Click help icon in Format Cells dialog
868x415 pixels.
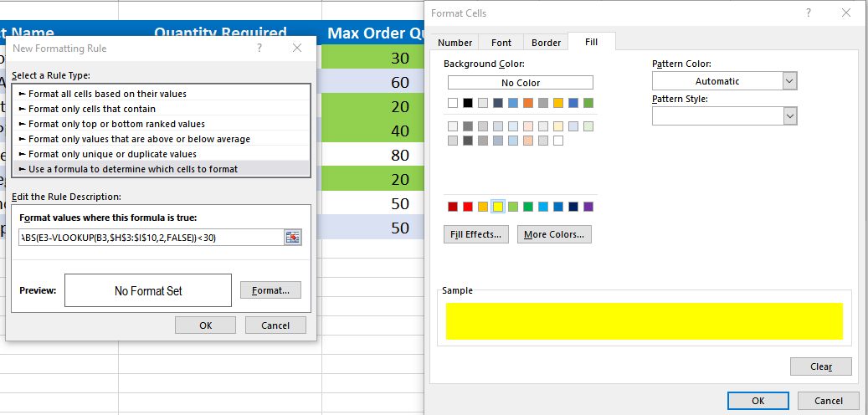(x=809, y=13)
